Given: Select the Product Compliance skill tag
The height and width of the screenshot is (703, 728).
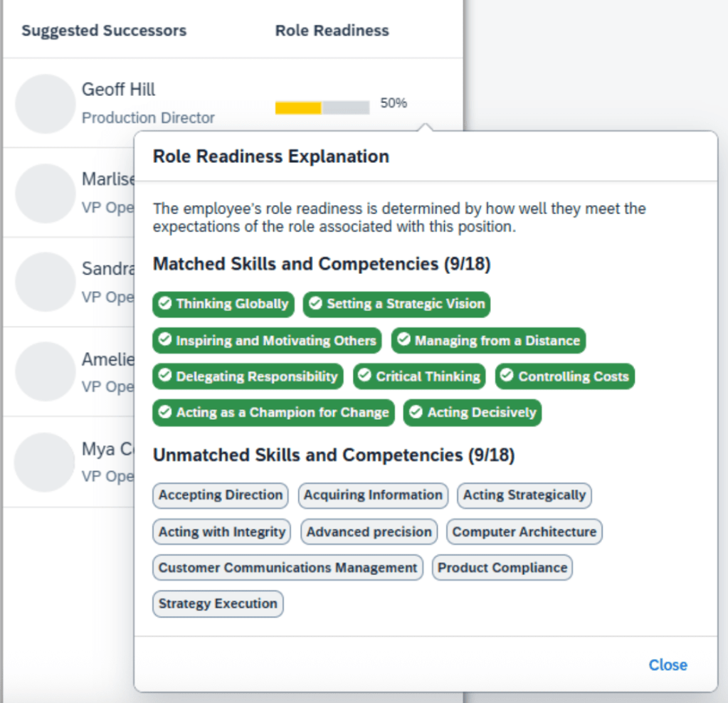Looking at the screenshot, I should click(502, 568).
